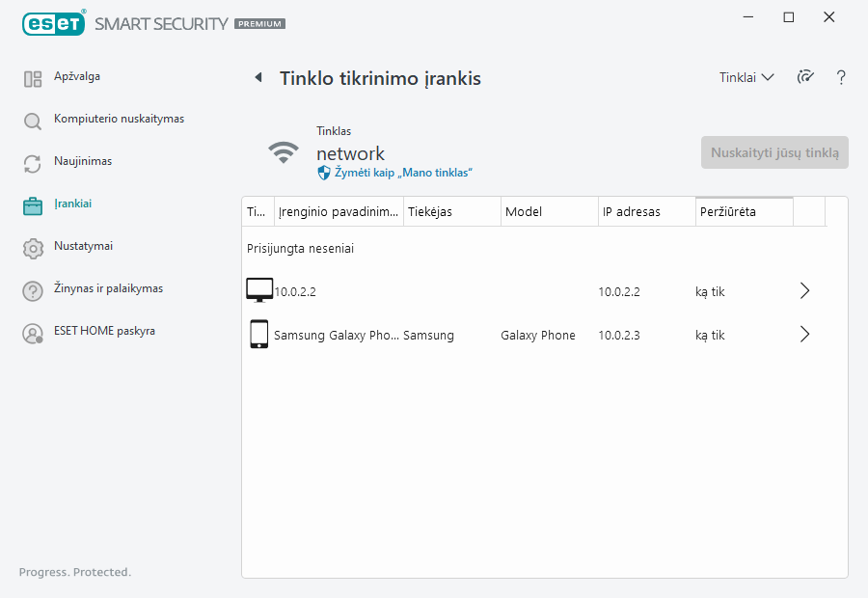Select the Samsung Galaxy Phone device icon
The image size is (868, 598).
click(x=258, y=335)
